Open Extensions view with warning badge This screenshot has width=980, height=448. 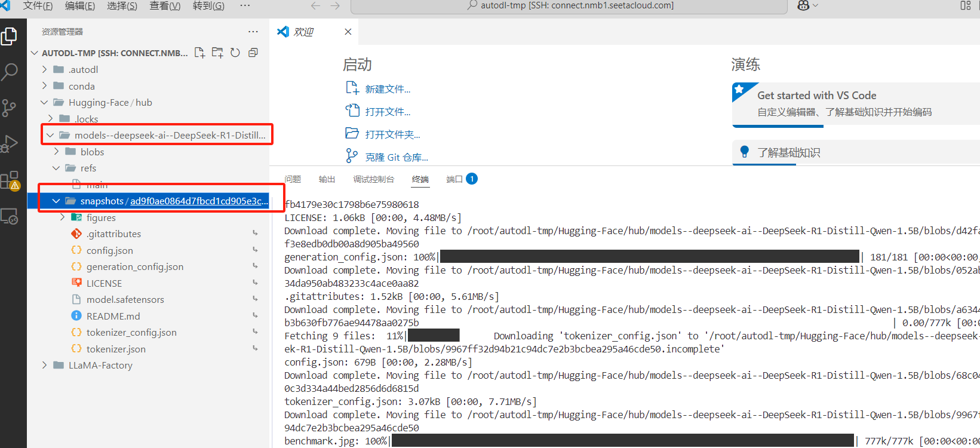tap(11, 180)
